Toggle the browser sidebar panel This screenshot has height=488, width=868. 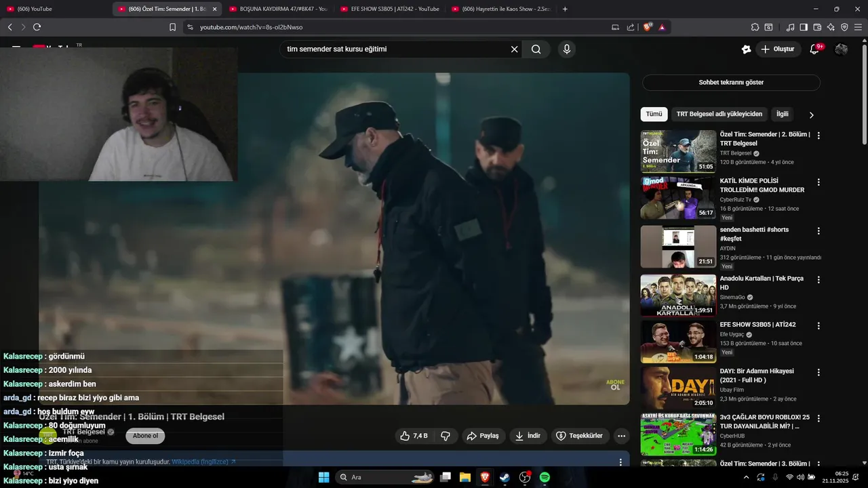pos(804,27)
